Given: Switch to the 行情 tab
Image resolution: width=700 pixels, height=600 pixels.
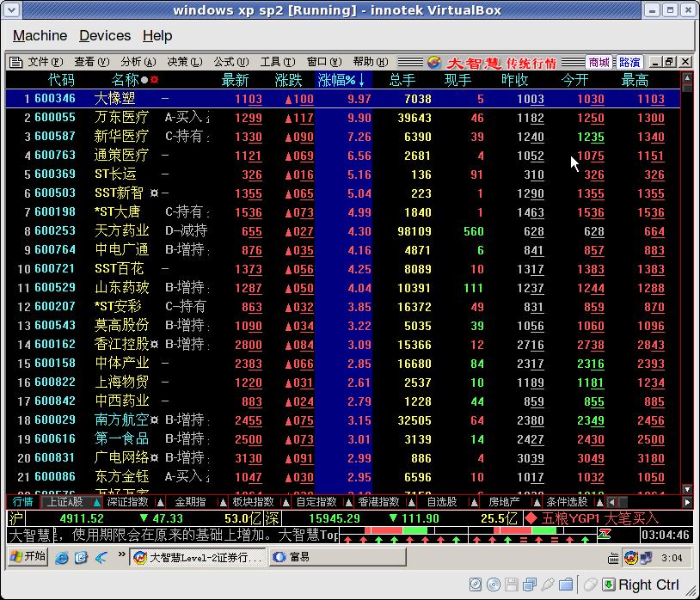Looking at the screenshot, I should tap(22, 502).
